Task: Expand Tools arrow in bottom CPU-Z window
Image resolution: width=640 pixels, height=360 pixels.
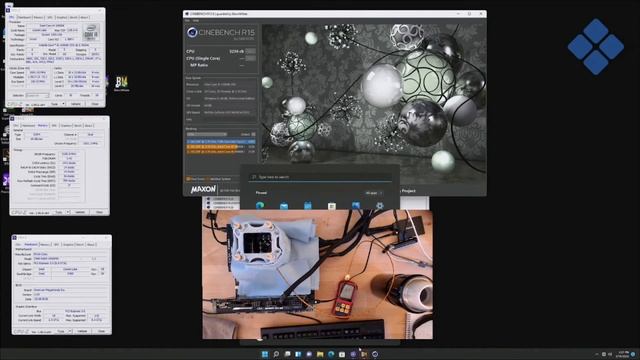Action: [x=70, y=331]
